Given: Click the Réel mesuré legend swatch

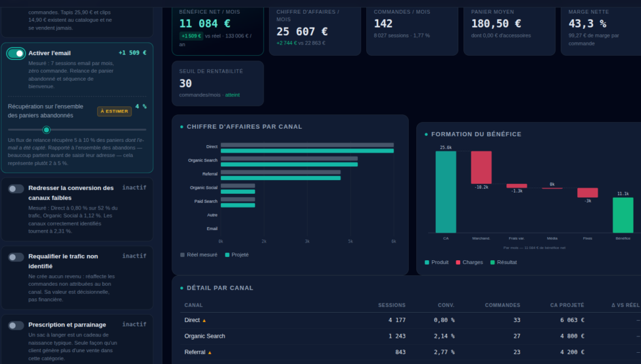Looking at the screenshot, I should [182, 255].
